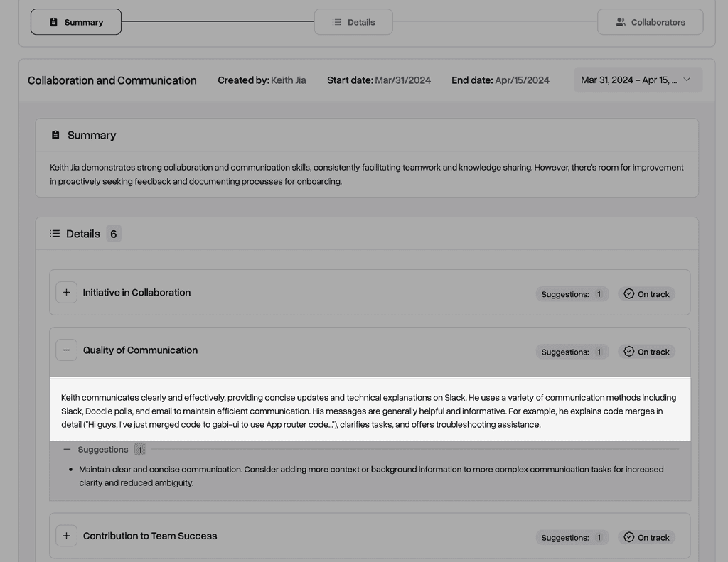Click the creator name Keith Jia
The image size is (728, 562).
[x=287, y=80]
